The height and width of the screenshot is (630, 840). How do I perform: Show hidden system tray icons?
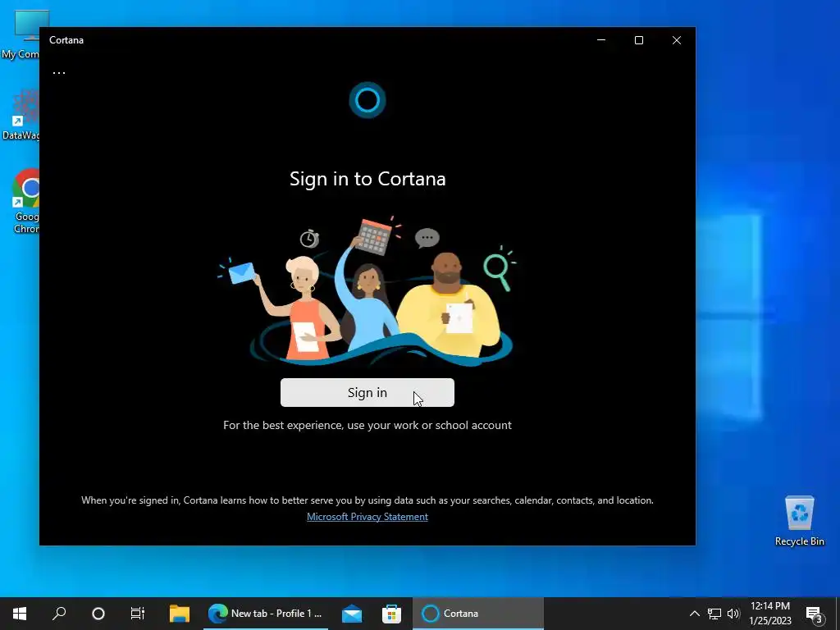694,614
